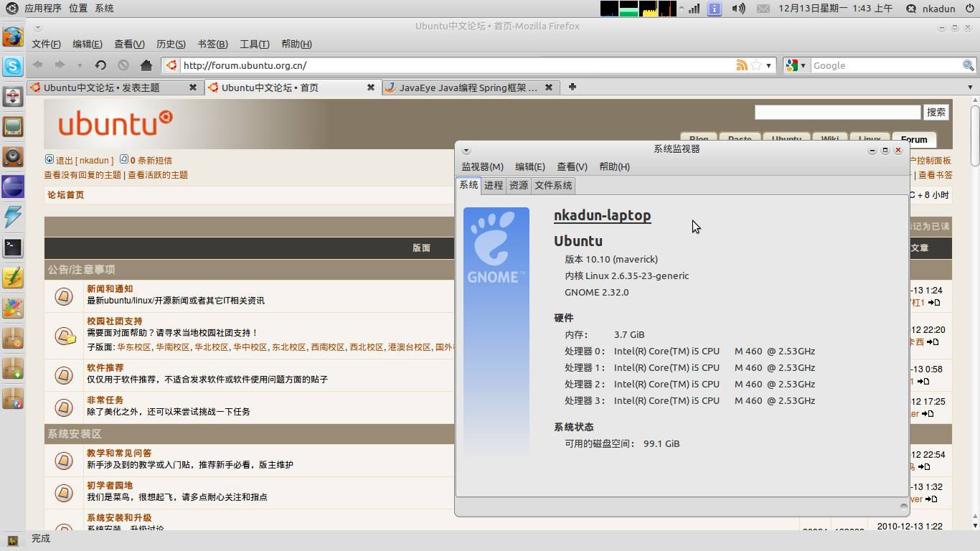The image size is (980, 551).
Task: Open the 教学和常见问答 forum link
Action: pyautogui.click(x=119, y=453)
